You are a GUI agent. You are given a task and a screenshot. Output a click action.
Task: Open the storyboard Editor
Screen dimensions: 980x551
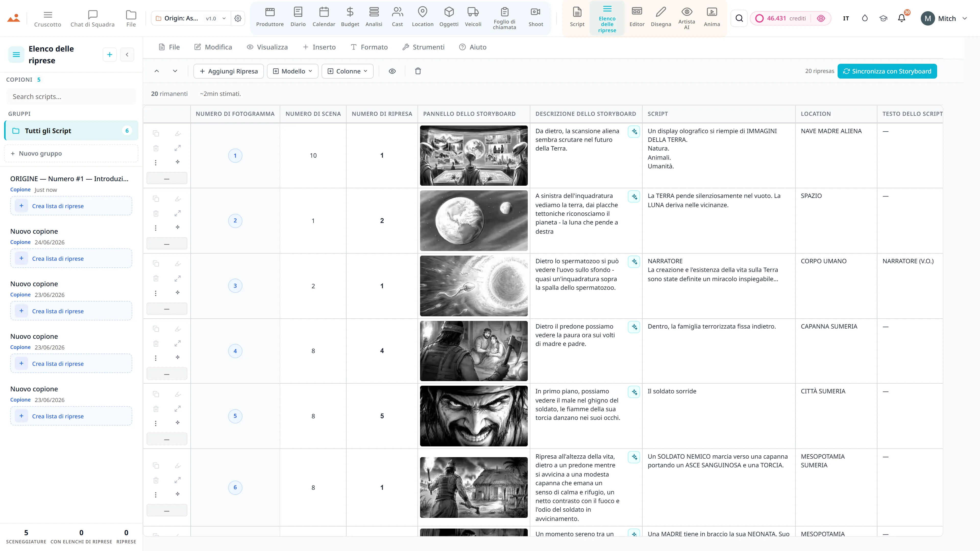click(x=637, y=18)
